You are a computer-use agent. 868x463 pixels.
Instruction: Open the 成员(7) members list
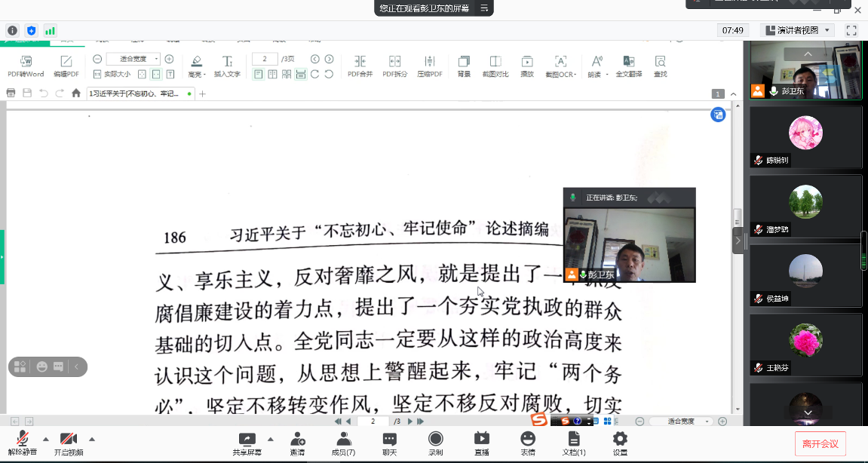tap(343, 443)
